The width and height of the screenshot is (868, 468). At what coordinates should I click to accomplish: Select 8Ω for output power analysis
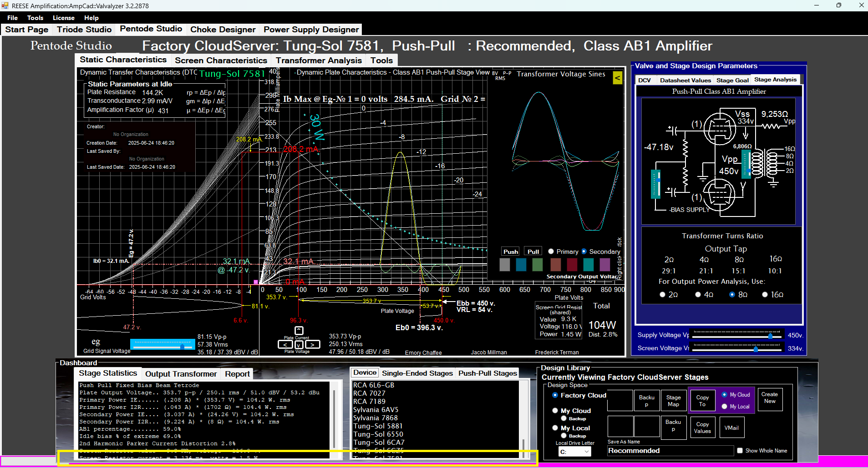click(732, 295)
